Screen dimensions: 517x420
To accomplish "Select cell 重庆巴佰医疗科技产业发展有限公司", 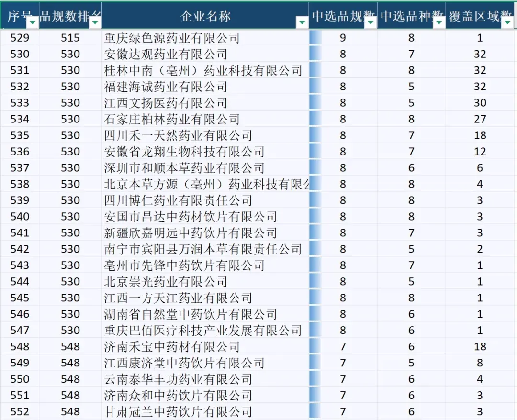I will click(205, 330).
